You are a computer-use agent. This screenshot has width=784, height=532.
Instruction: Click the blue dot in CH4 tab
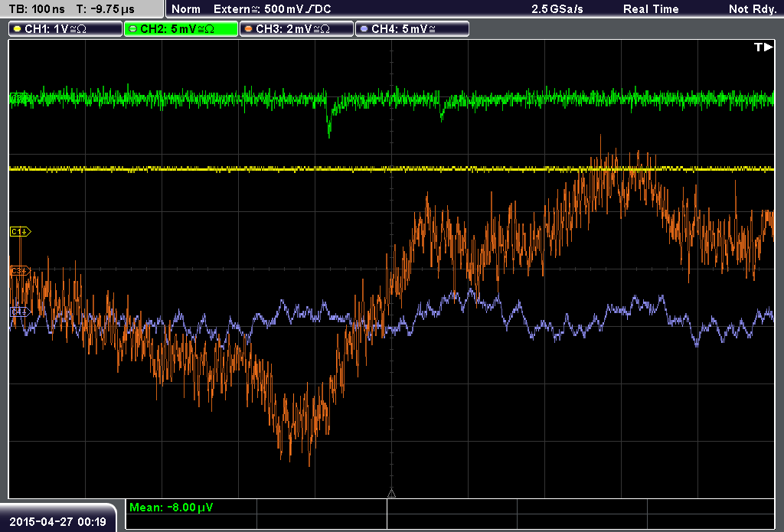click(364, 29)
